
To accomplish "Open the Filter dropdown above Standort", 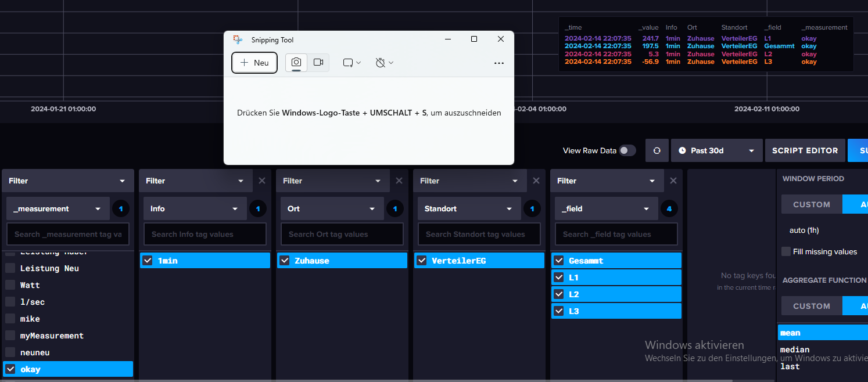I will pyautogui.click(x=470, y=181).
